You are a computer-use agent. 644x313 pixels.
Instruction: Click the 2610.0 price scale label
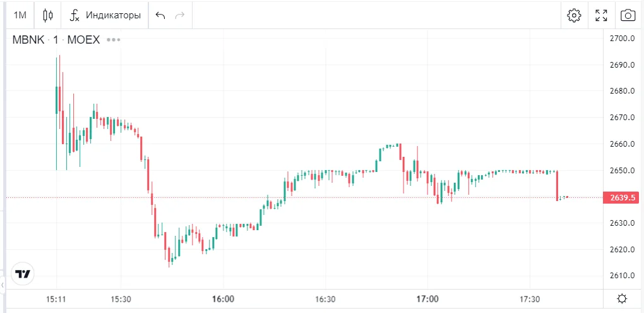point(622,276)
